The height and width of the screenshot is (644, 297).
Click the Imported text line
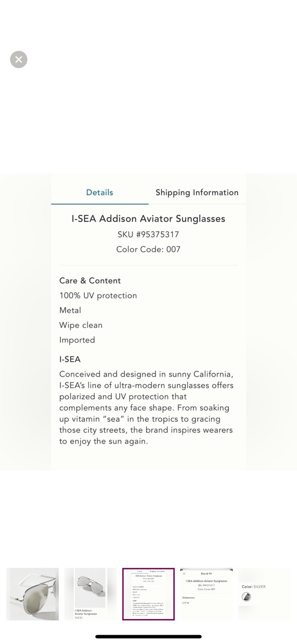[x=77, y=340]
